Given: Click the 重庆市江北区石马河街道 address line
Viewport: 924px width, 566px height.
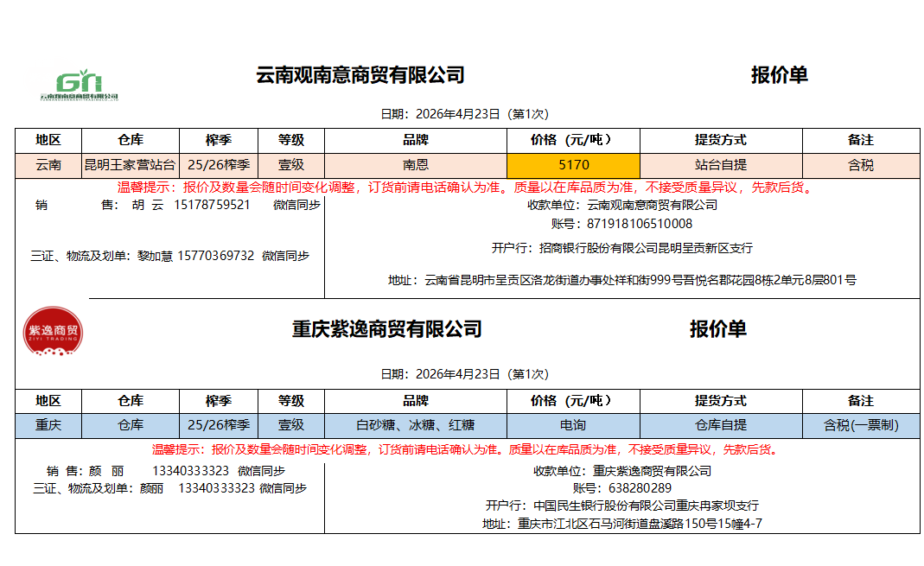Looking at the screenshot, I should tap(622, 524).
